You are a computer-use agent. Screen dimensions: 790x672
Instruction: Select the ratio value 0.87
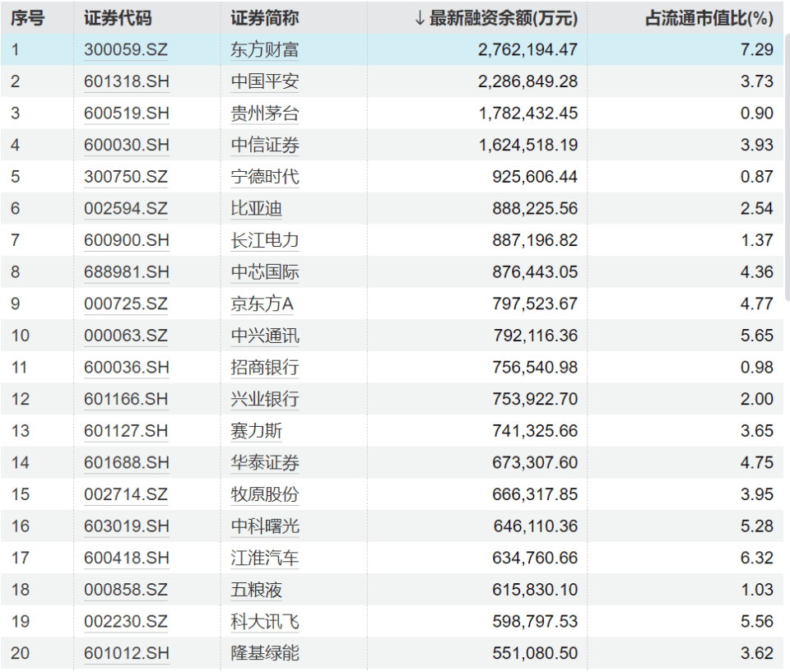pos(757,176)
